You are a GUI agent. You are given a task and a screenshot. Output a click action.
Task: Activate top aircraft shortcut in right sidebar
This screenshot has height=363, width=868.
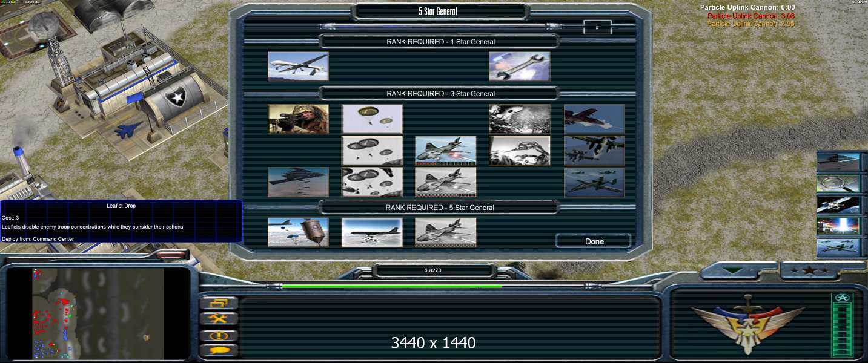(x=838, y=162)
